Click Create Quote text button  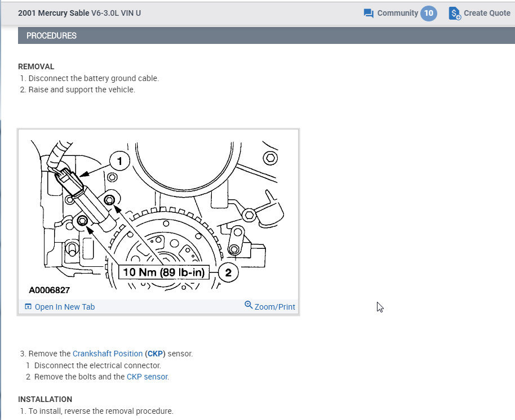tap(487, 13)
